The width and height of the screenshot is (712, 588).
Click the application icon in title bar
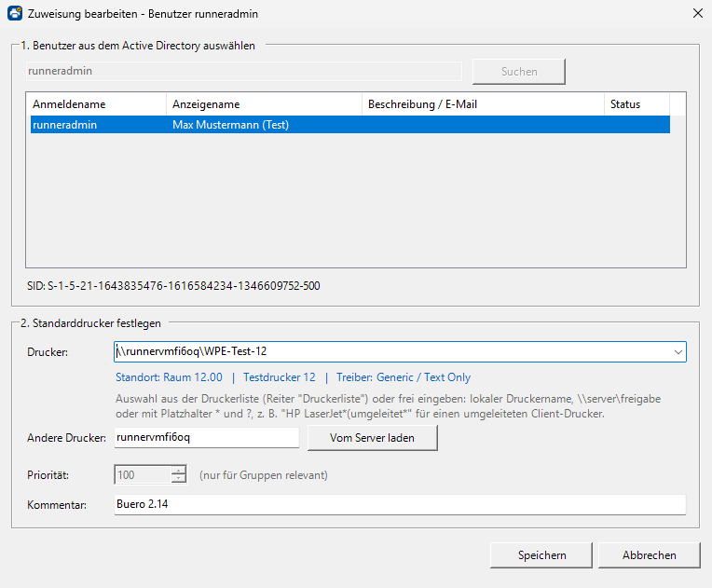pos(15,14)
